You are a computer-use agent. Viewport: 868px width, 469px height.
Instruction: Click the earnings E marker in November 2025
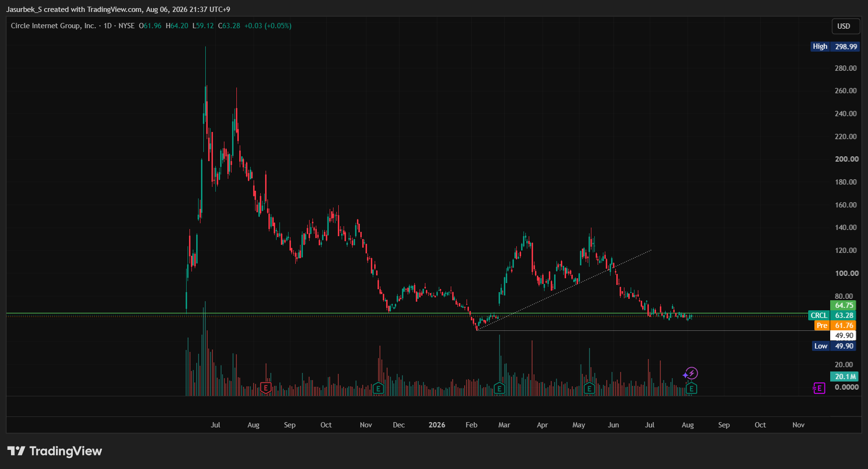tap(378, 388)
